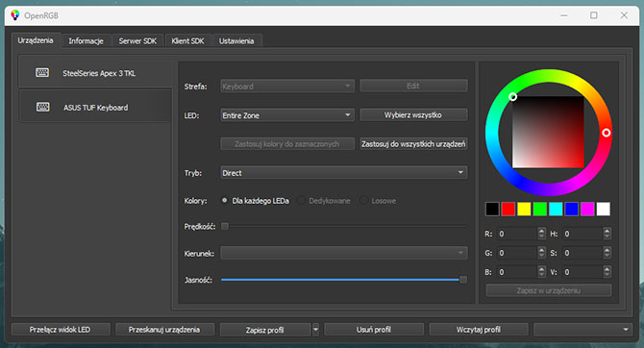Viewport: 644px width, 348px height.
Task: Click the H hue input field
Action: (582, 234)
